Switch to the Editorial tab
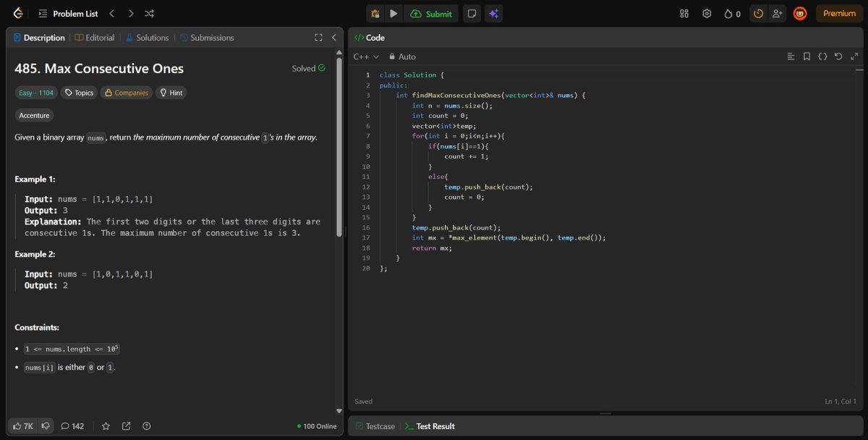 point(95,38)
